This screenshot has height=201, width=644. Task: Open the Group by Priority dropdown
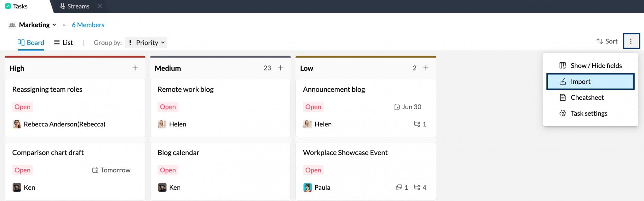pyautogui.click(x=146, y=42)
